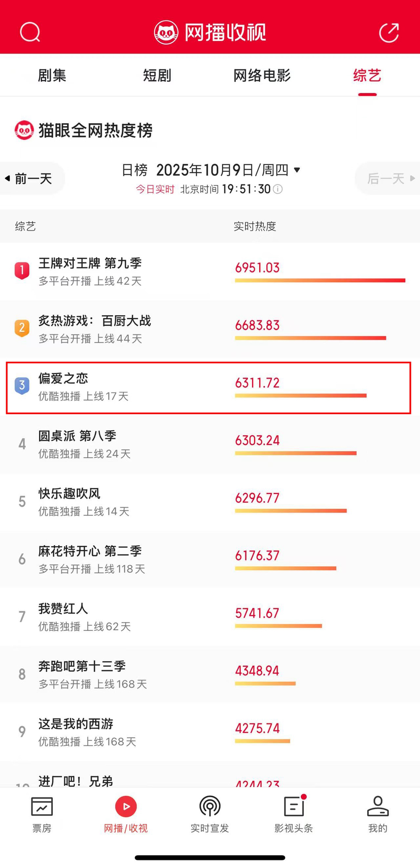This screenshot has width=420, height=868.
Task: Select the 网络电影 tab
Action: [x=262, y=76]
